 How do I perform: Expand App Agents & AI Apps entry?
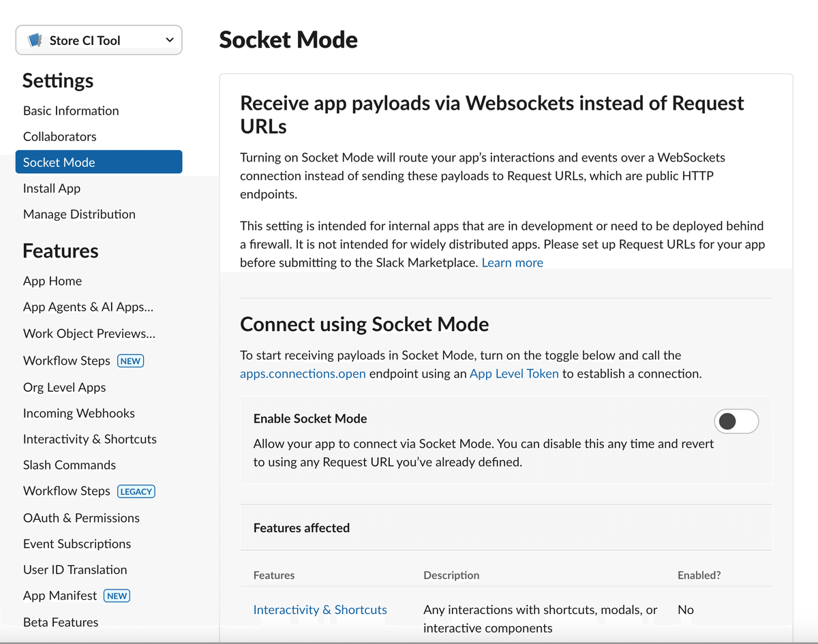[87, 307]
